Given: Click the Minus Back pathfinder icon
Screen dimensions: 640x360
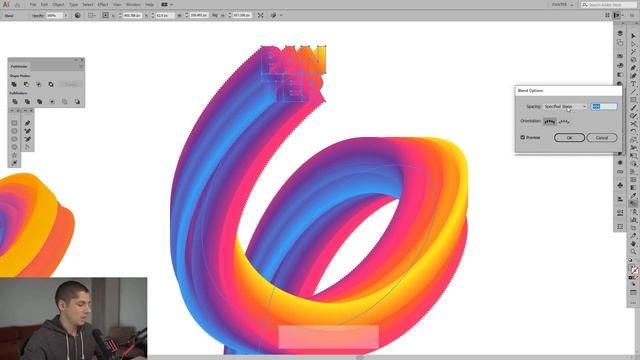Looking at the screenshot, I should (x=77, y=102).
